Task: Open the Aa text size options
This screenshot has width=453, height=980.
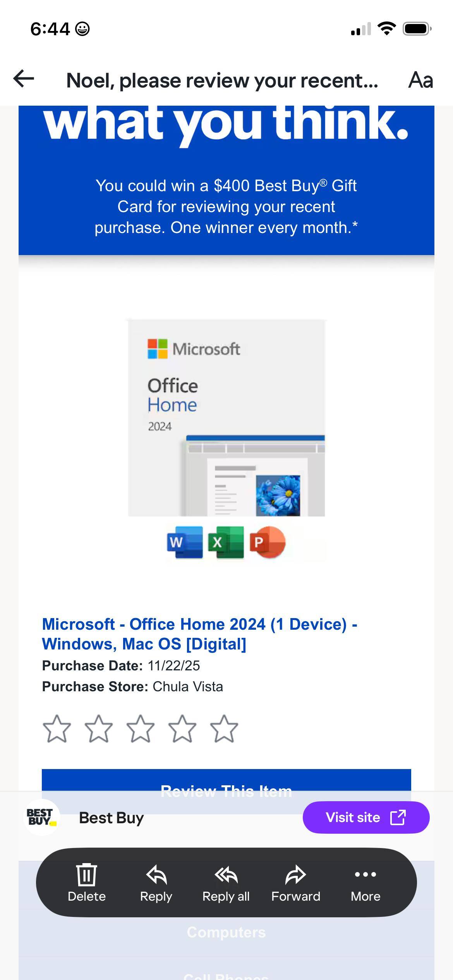Action: (420, 80)
